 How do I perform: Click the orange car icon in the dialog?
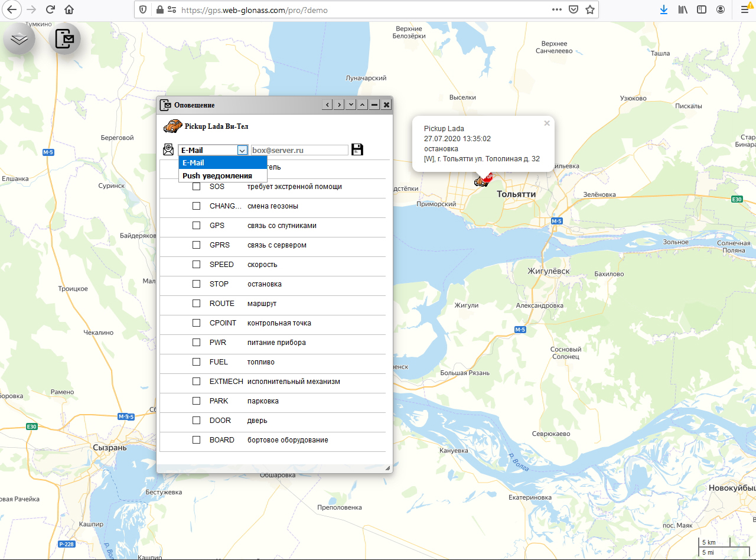click(172, 126)
